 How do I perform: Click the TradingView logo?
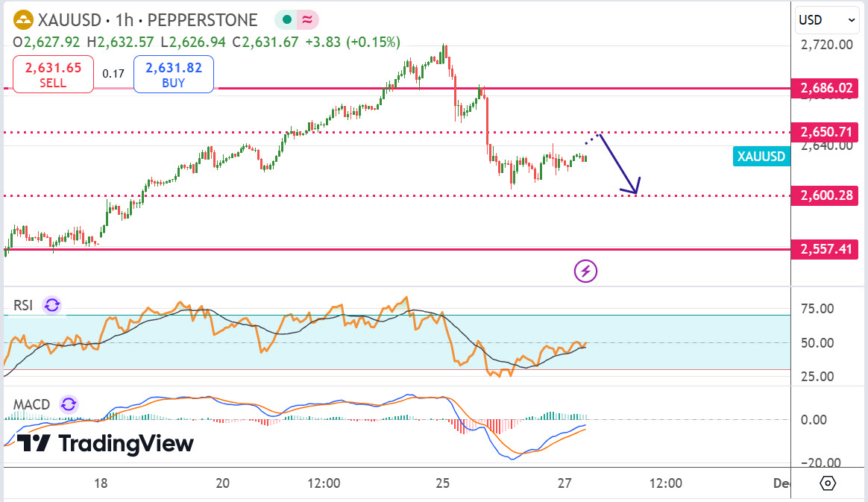105,444
